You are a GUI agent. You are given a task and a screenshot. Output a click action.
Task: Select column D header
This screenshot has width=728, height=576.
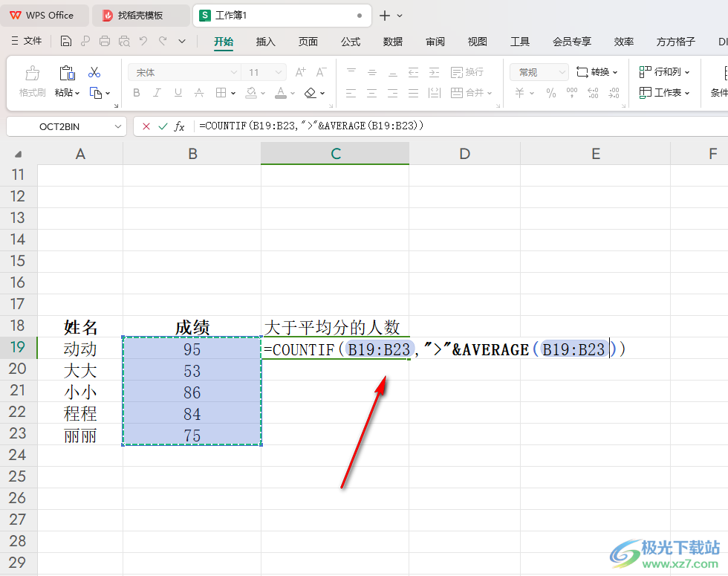pyautogui.click(x=465, y=153)
